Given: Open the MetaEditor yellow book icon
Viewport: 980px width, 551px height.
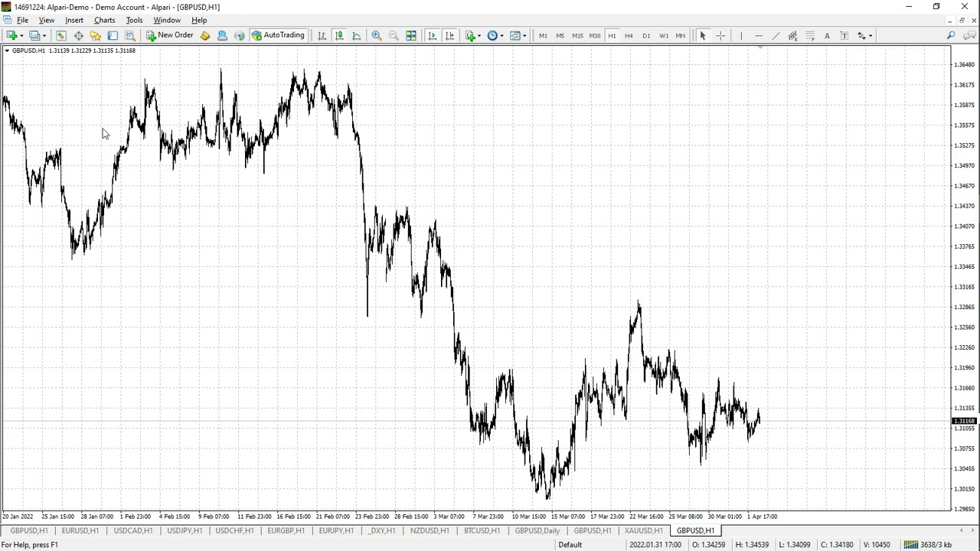Looking at the screenshot, I should [x=205, y=35].
